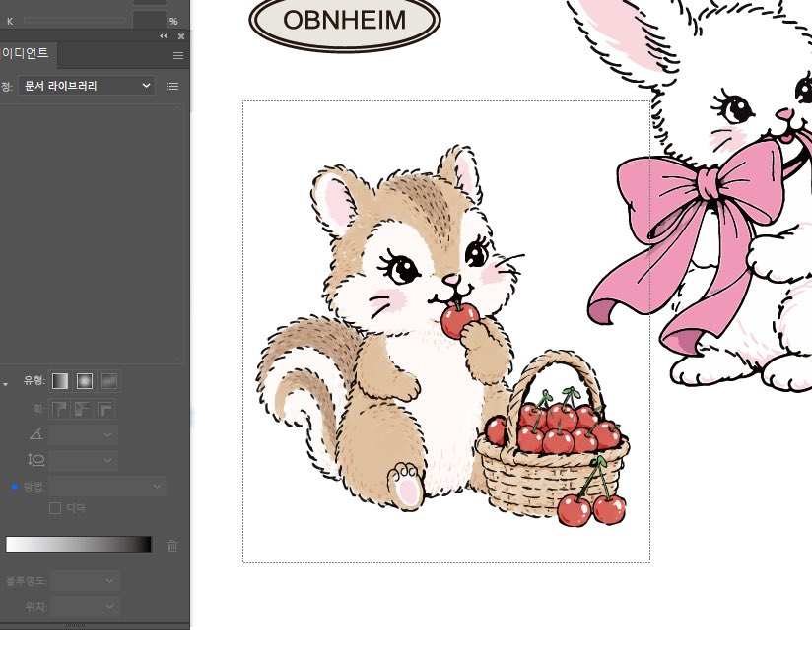Apply gradient within stroke option
This screenshot has height=657, width=812.
click(58, 409)
